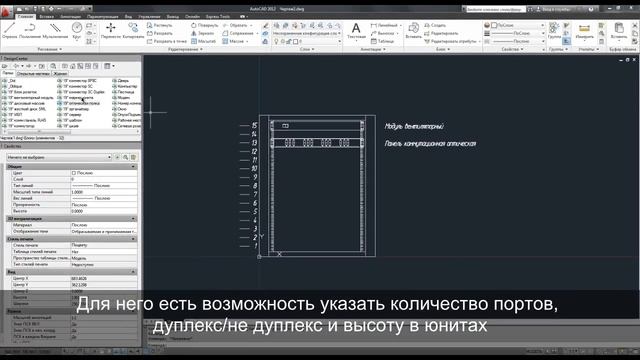
Task: Click the DesignCenter load folder icon
Action: 5,66
